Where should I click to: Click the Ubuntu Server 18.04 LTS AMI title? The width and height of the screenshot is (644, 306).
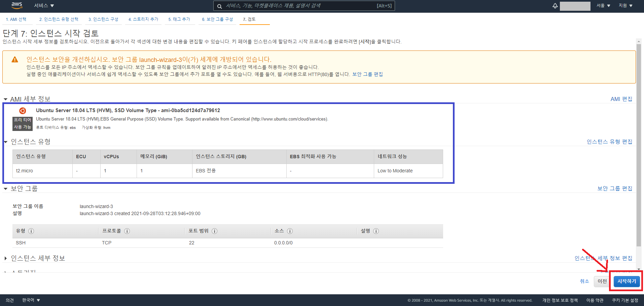point(128,110)
